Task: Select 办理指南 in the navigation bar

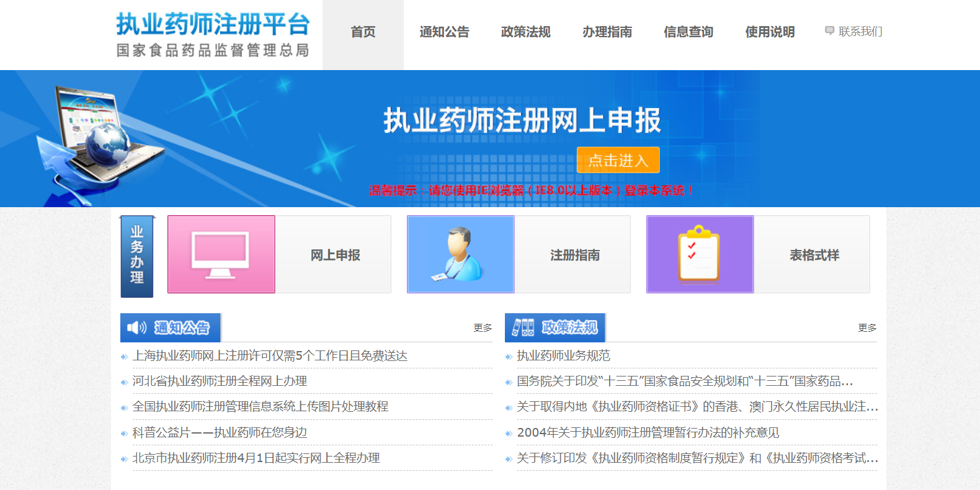Action: [607, 32]
